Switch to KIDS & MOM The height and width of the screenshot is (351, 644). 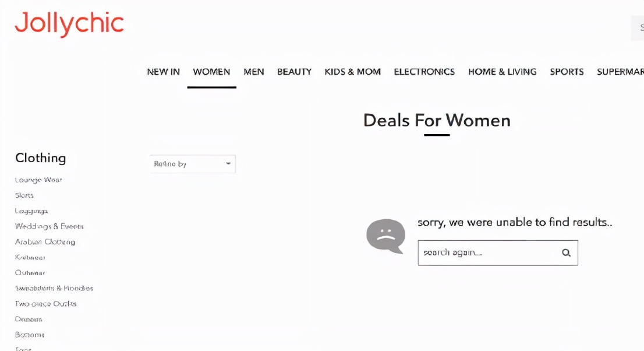(352, 72)
